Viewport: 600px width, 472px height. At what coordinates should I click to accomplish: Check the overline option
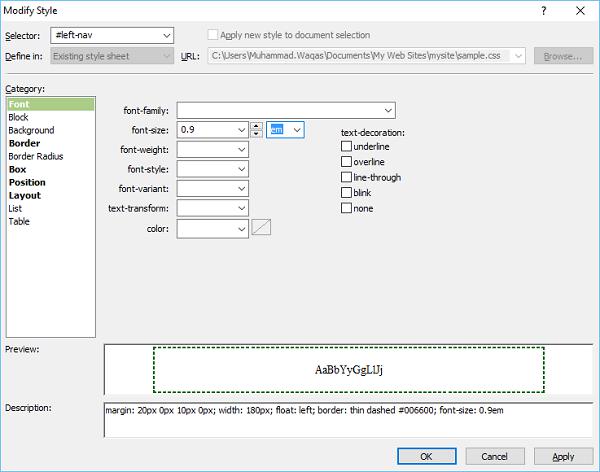347,162
